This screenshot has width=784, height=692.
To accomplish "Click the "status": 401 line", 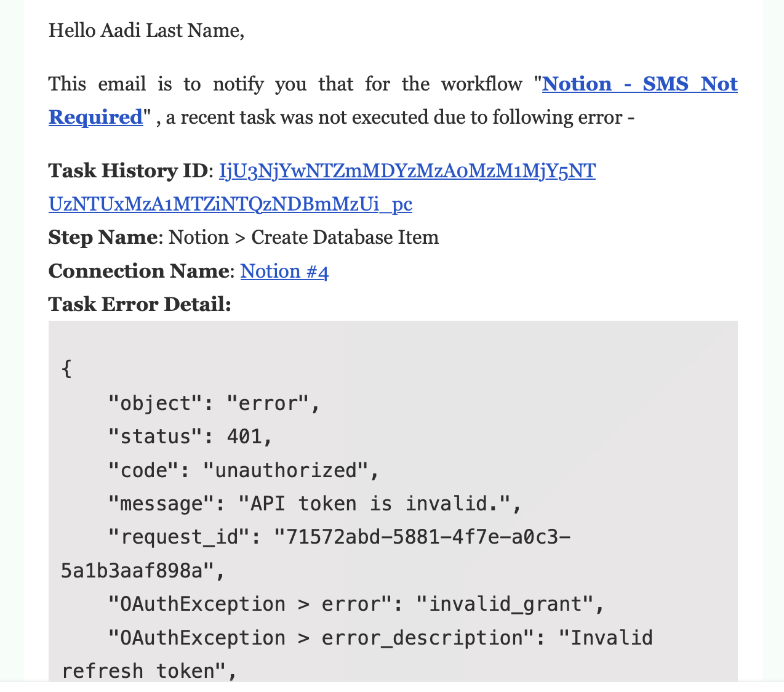I will pyautogui.click(x=190, y=437).
